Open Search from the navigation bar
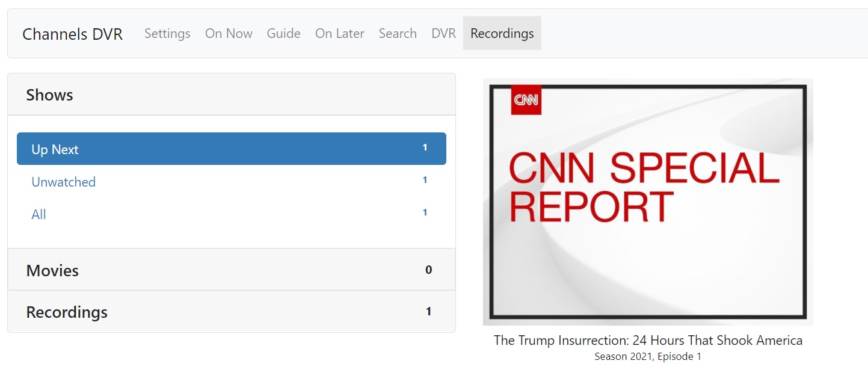The image size is (868, 390). coord(398,34)
